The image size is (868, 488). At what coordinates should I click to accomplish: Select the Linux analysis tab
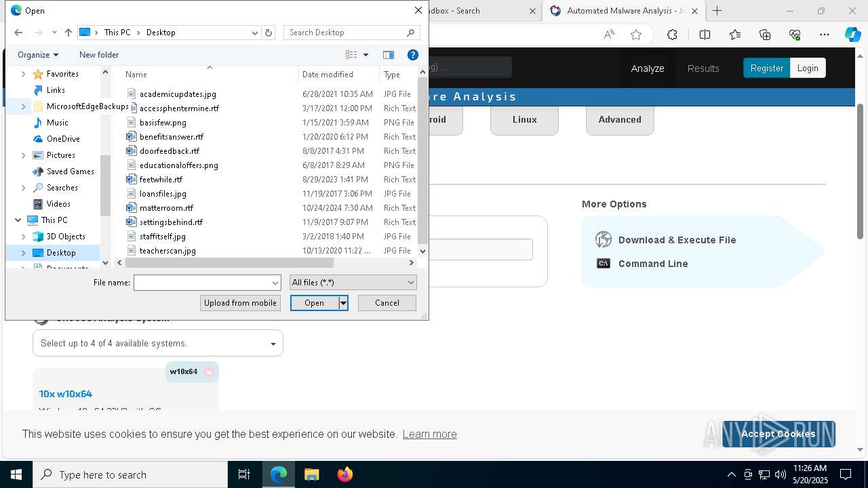click(524, 120)
